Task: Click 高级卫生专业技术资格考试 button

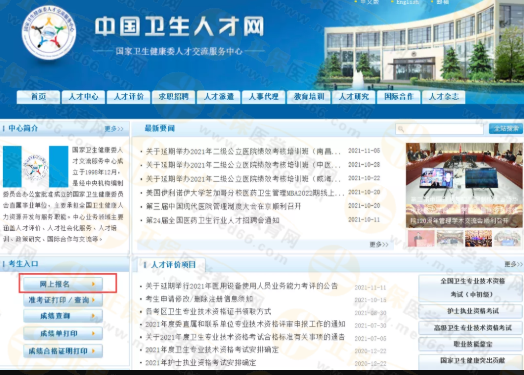Action: 471,328
